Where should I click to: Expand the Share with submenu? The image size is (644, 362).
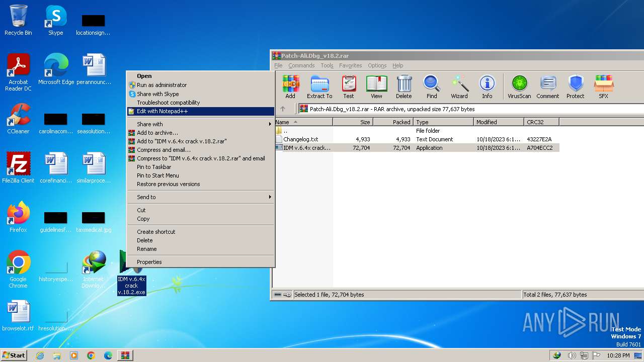coord(200,124)
